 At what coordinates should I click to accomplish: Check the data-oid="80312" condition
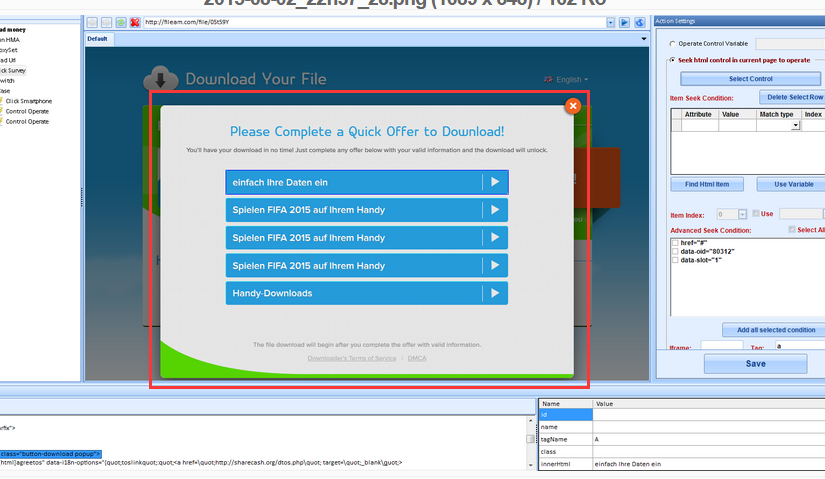(x=675, y=251)
